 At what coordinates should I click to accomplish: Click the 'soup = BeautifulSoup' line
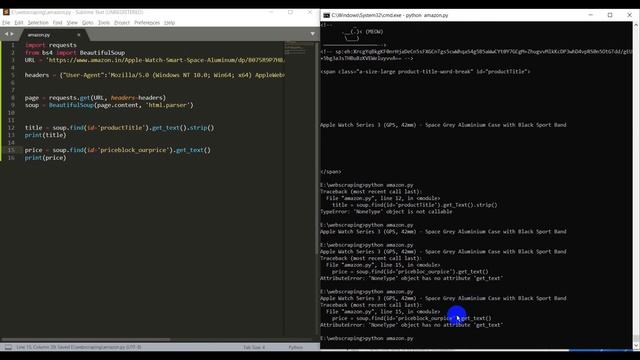pos(109,105)
